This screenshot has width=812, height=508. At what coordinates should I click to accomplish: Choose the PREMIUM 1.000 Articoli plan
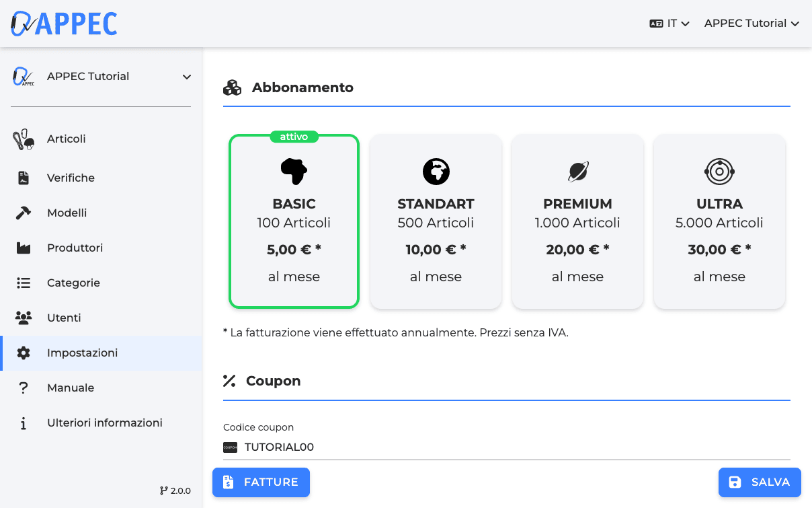pos(577,222)
